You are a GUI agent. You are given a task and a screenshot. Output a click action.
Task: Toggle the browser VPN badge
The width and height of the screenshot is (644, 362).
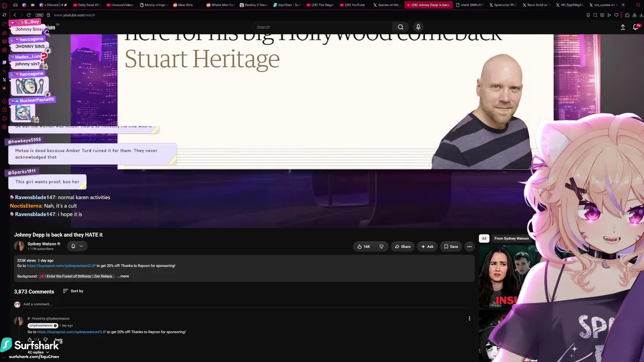point(39,15)
